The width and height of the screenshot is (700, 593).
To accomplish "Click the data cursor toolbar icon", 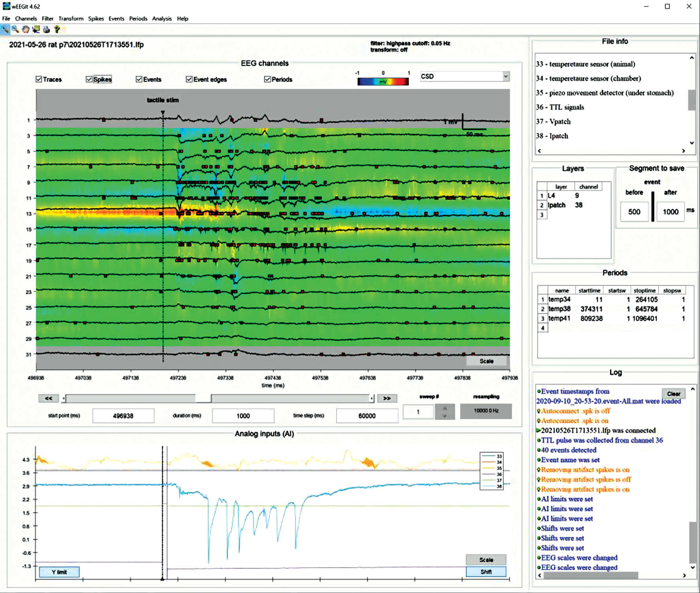I will coord(36,29).
